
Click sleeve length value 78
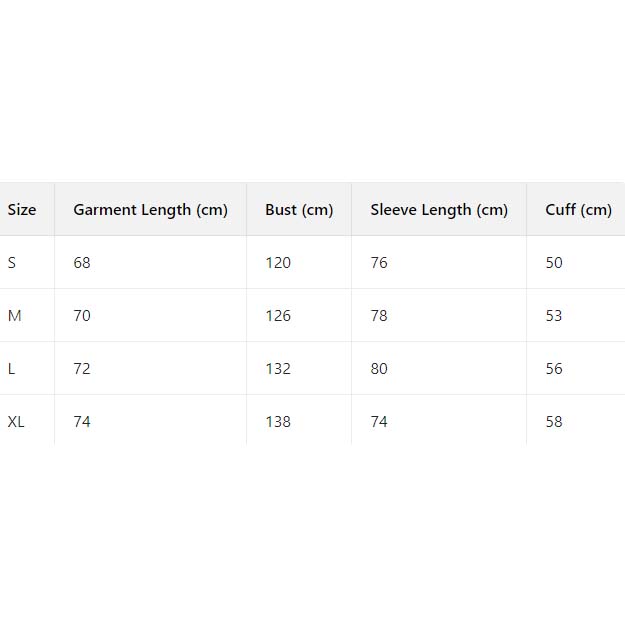pos(379,316)
